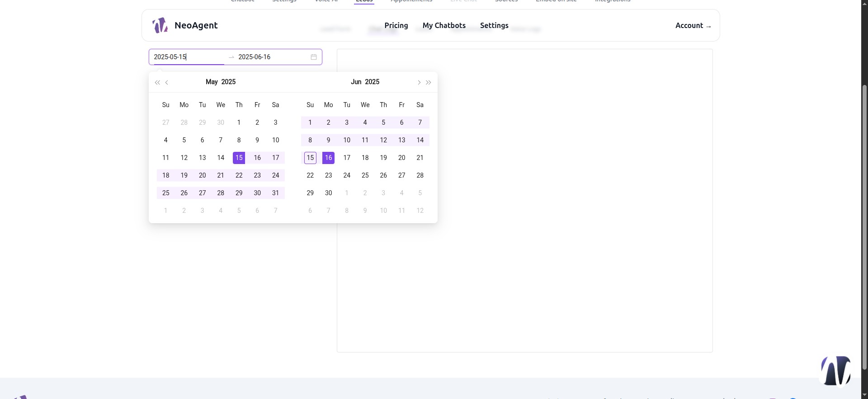Screen dimensions: 868x399
Task: Open Settings in the top navigation
Action: click(x=494, y=25)
